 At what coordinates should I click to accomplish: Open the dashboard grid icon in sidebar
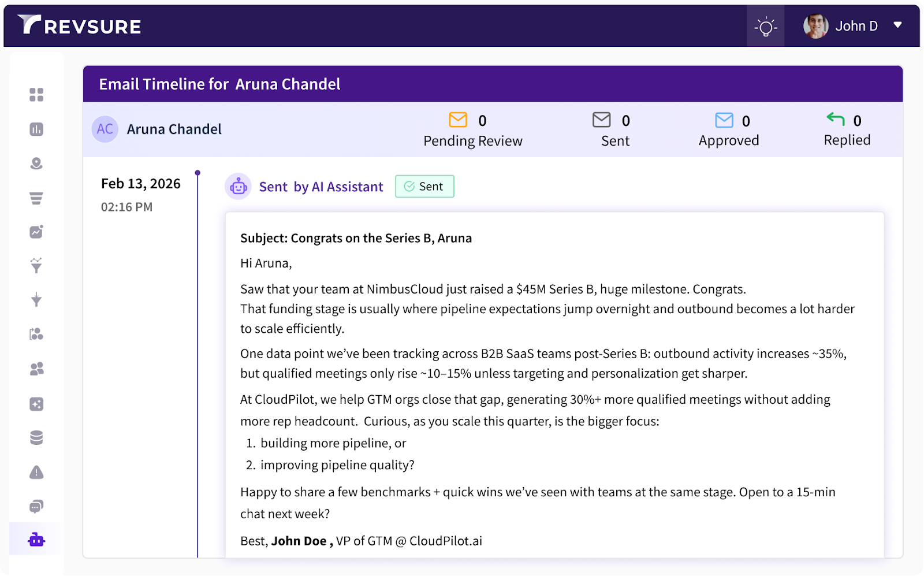tap(36, 95)
